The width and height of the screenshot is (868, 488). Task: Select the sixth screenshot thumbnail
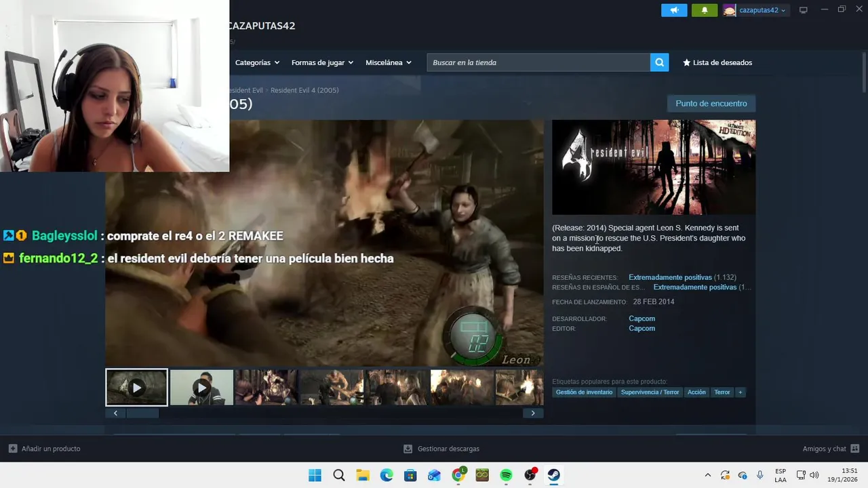462,388
